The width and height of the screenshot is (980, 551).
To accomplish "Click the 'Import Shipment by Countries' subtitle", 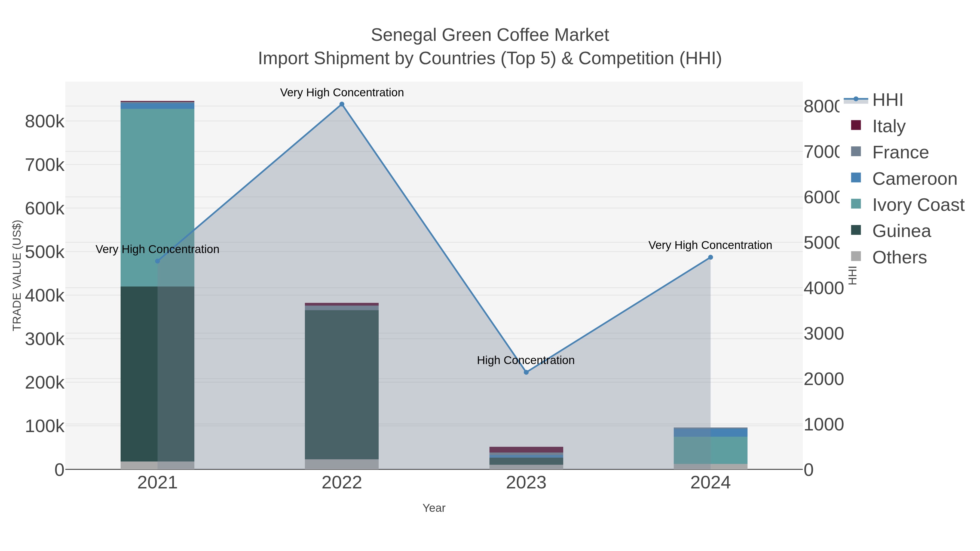I will tap(490, 59).
